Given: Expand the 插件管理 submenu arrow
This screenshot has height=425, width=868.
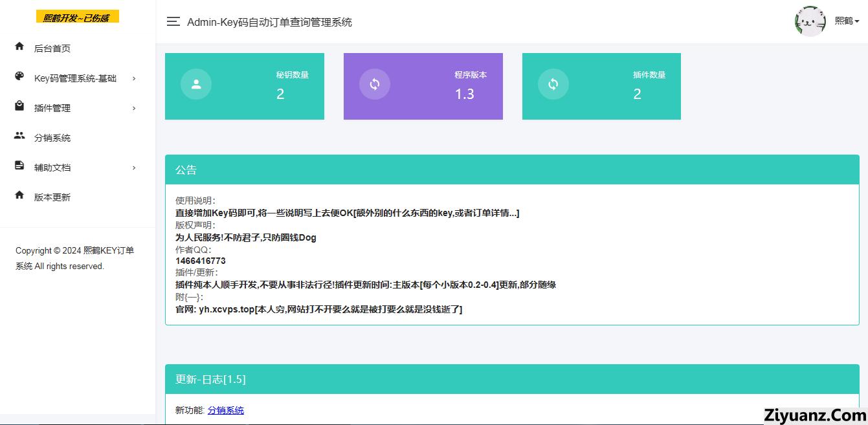Looking at the screenshot, I should point(134,108).
